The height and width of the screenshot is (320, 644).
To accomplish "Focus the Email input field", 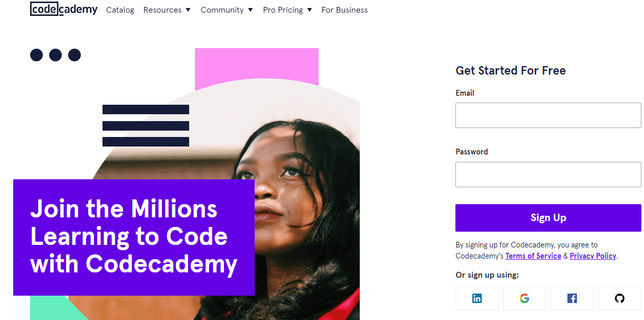I will click(x=548, y=115).
